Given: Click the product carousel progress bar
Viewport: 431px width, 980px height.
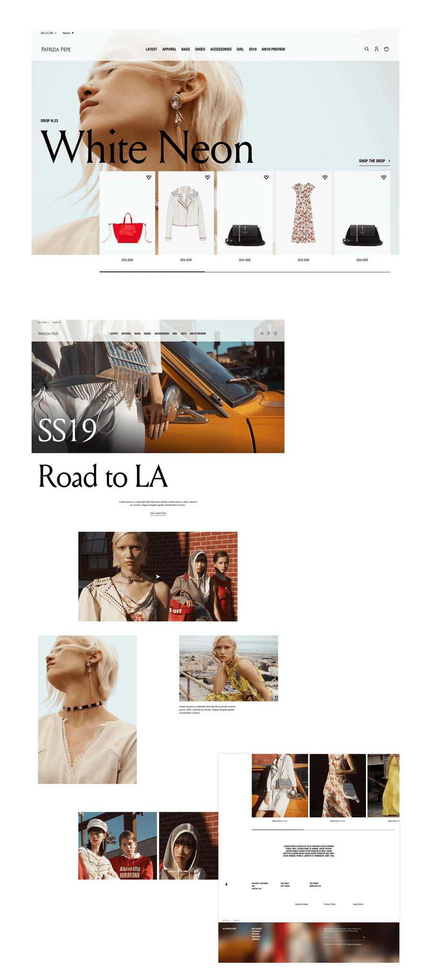Looking at the screenshot, I should point(245,272).
